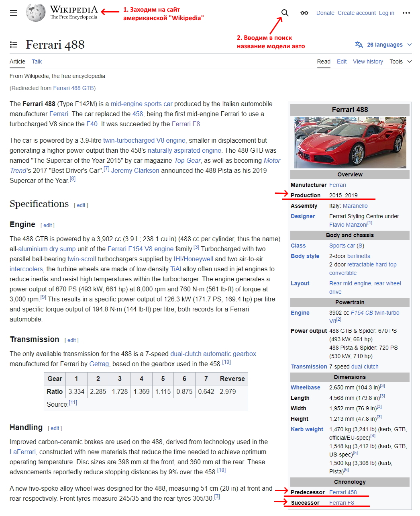Viewport: 420px width, 516px height.
Task: Open the Kerb weight label link
Action: 307,429
